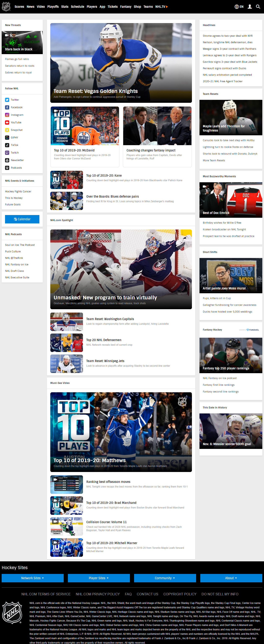Open Collision Course: Volume 11 video
Image resolution: width=264 pixels, height=644 pixels.
point(106,522)
